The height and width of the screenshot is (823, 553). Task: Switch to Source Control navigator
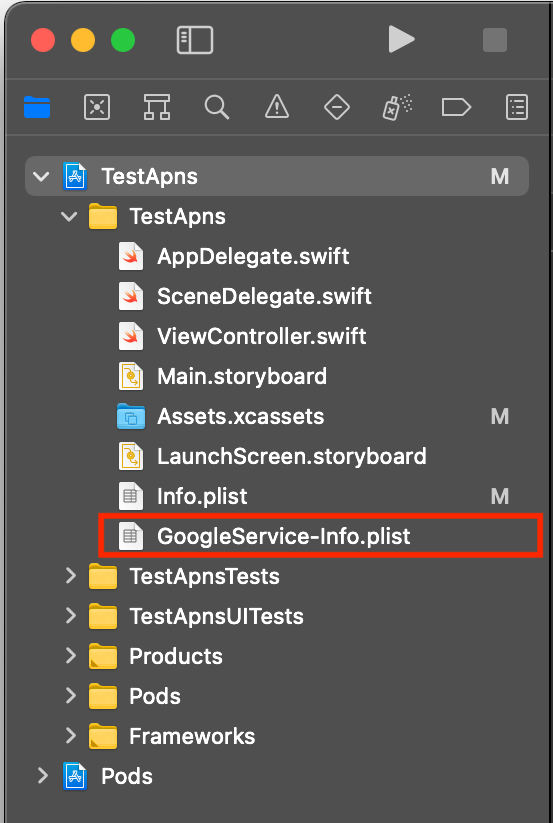[x=97, y=108]
